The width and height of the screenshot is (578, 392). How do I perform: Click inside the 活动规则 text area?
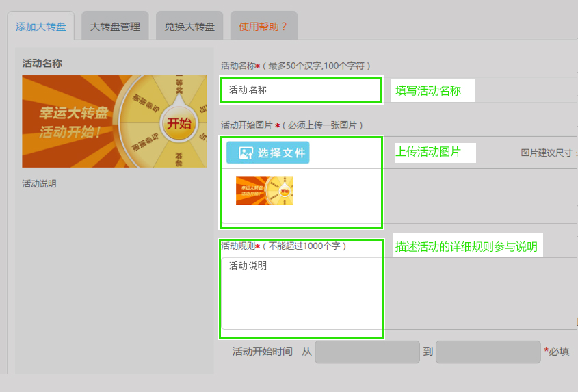(300, 293)
